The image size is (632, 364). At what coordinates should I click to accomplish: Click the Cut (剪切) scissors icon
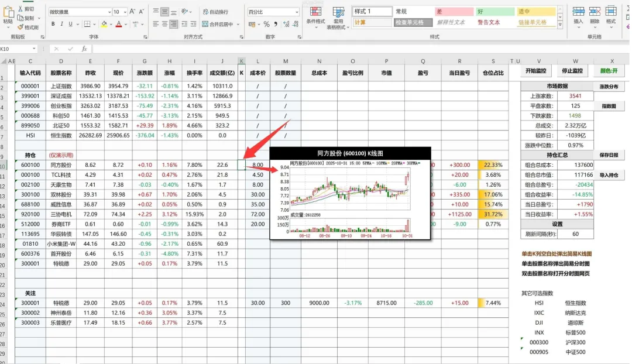[x=20, y=8]
